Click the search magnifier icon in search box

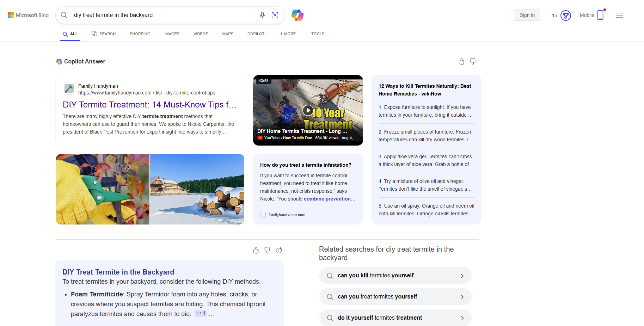pyautogui.click(x=64, y=15)
